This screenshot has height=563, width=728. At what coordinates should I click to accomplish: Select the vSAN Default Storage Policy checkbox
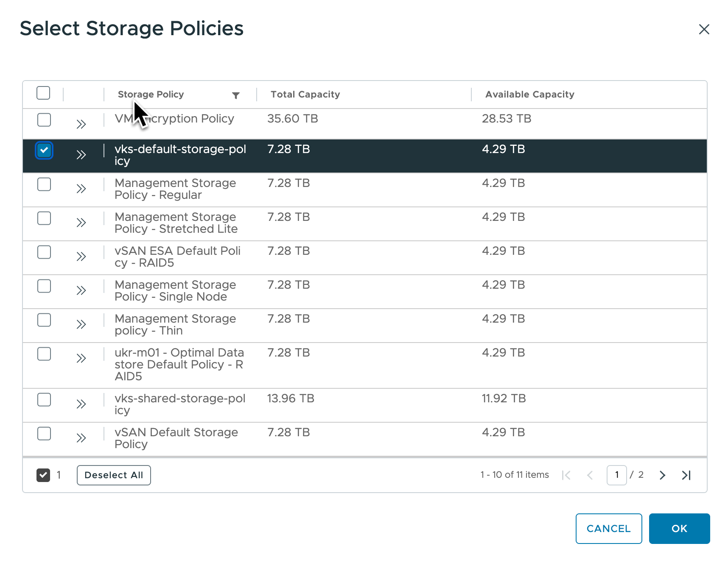click(44, 433)
